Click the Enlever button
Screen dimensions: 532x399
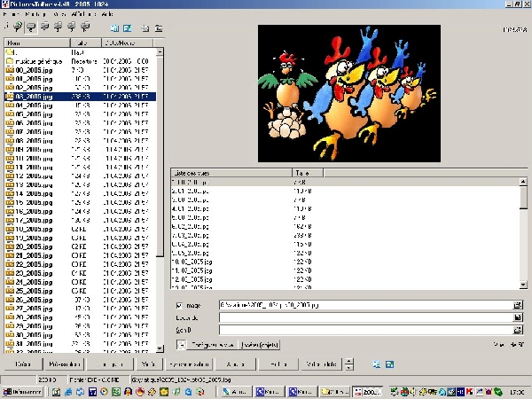[278, 364]
